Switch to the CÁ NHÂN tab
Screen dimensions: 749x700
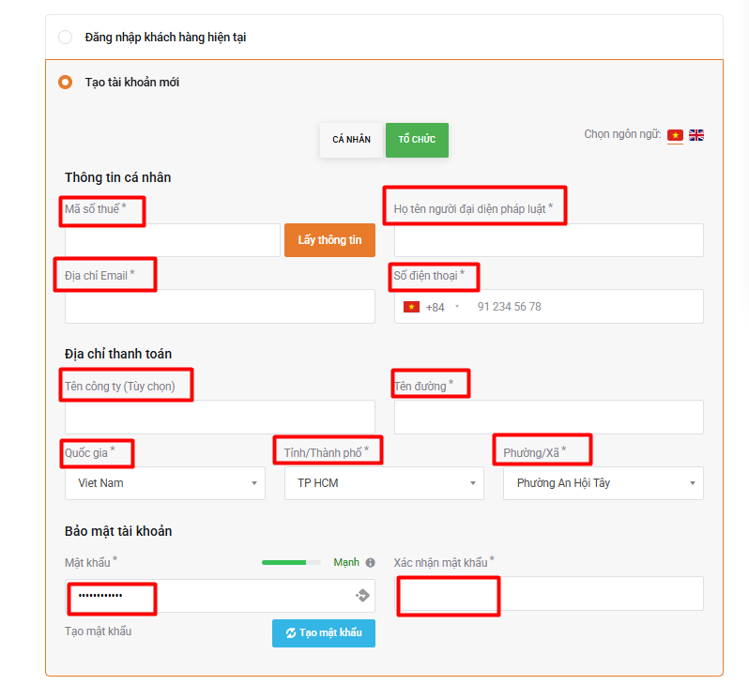351,140
